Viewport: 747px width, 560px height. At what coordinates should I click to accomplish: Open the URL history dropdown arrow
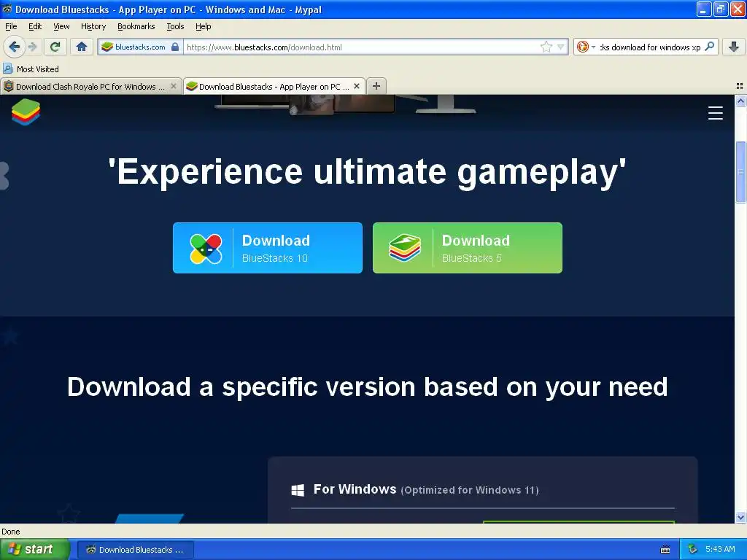click(x=561, y=47)
